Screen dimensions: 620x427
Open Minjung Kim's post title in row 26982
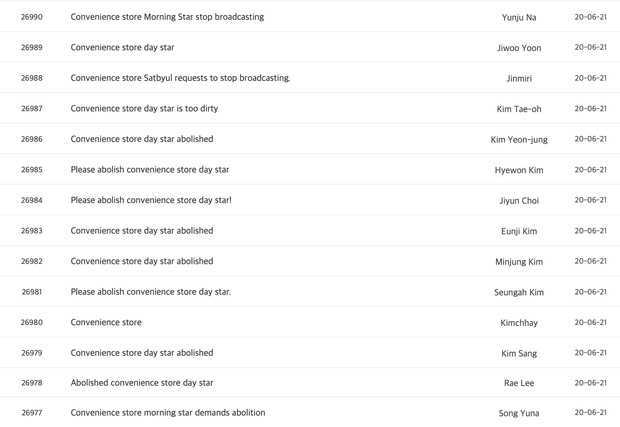141,261
